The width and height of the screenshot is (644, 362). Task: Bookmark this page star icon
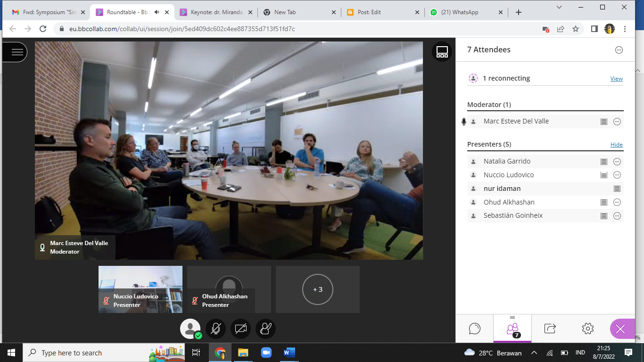tap(576, 29)
